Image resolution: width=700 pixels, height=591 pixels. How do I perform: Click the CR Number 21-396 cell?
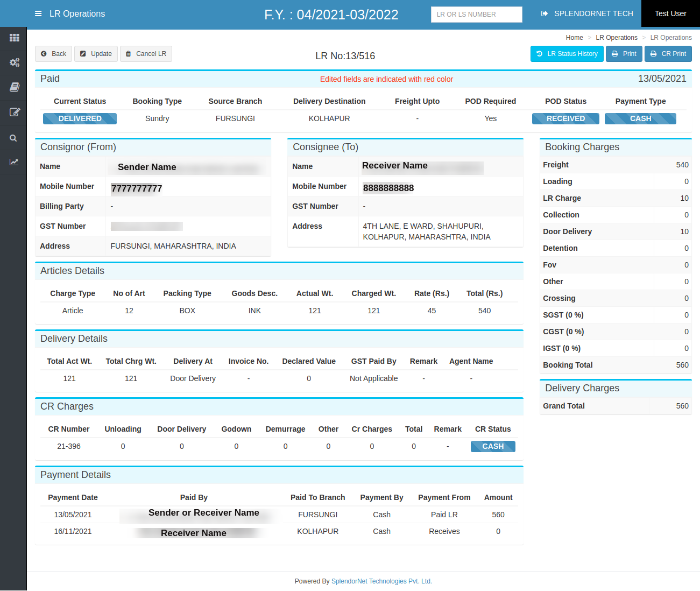click(x=69, y=446)
